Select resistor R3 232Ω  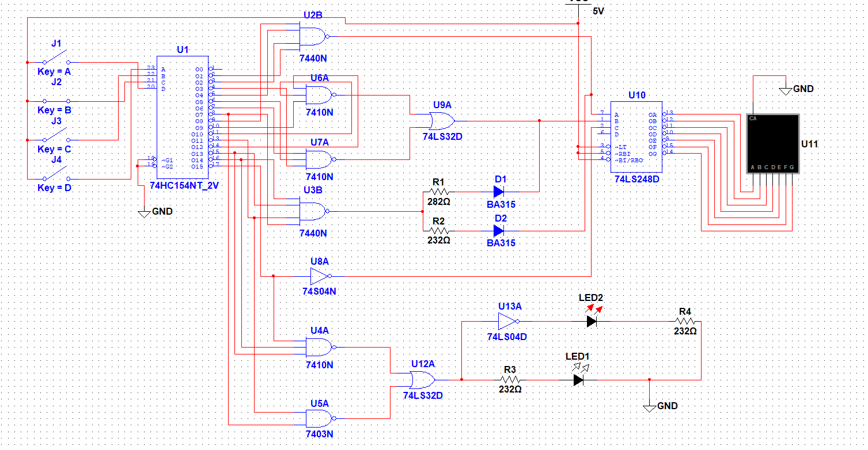510,380
